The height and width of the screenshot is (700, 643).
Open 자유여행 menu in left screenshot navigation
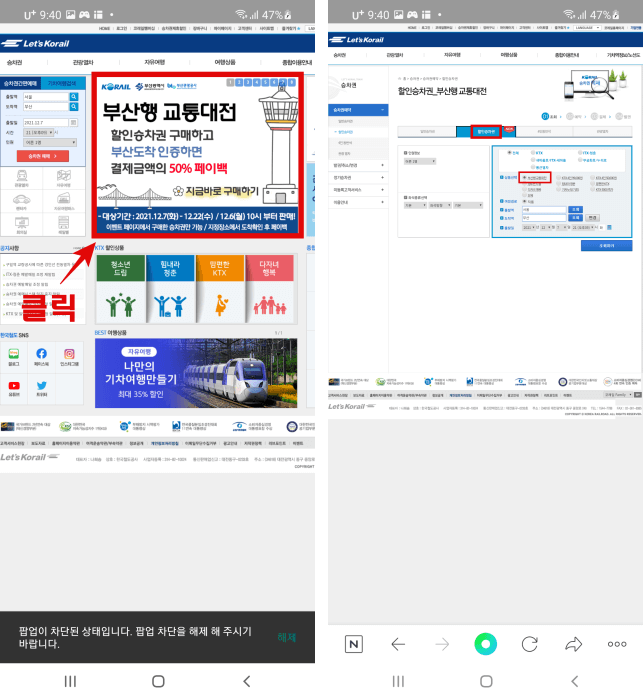[x=154, y=62]
